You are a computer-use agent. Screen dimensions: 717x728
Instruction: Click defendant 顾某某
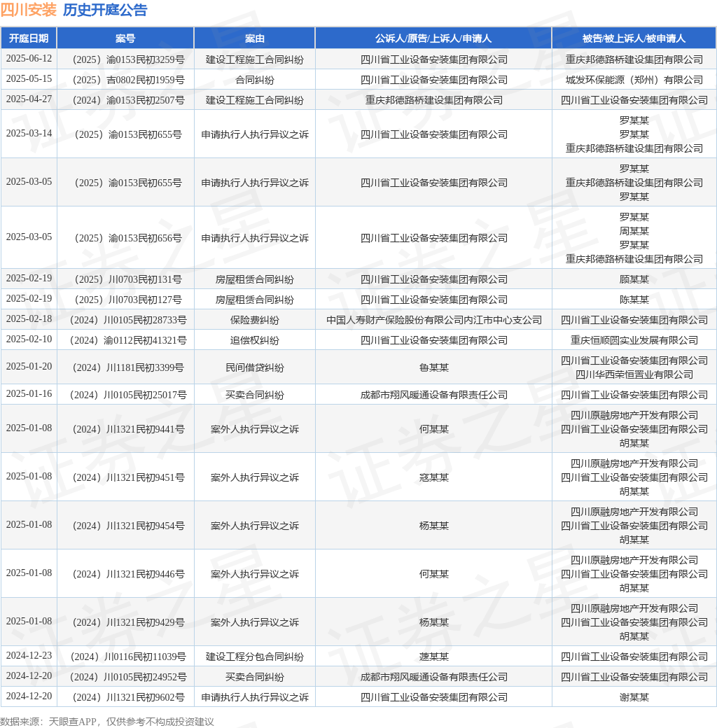[634, 279]
